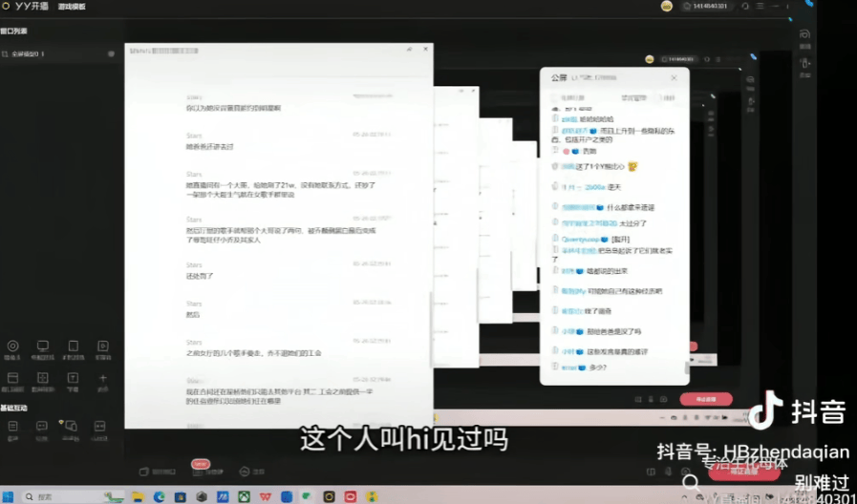Close the 公屏 chat panel
Viewport: 857px width, 504px height.
[x=674, y=77]
